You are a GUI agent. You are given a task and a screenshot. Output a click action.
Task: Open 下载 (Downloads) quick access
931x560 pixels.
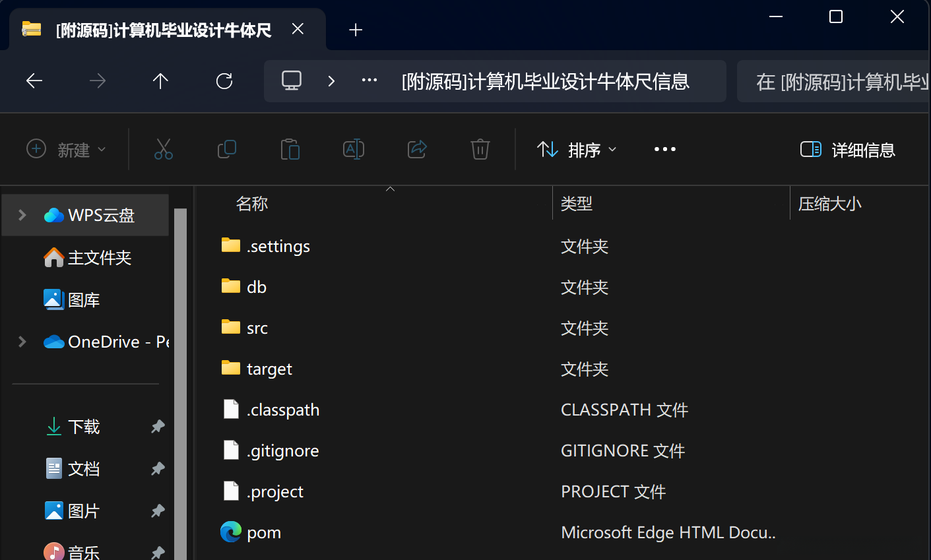tap(73, 427)
